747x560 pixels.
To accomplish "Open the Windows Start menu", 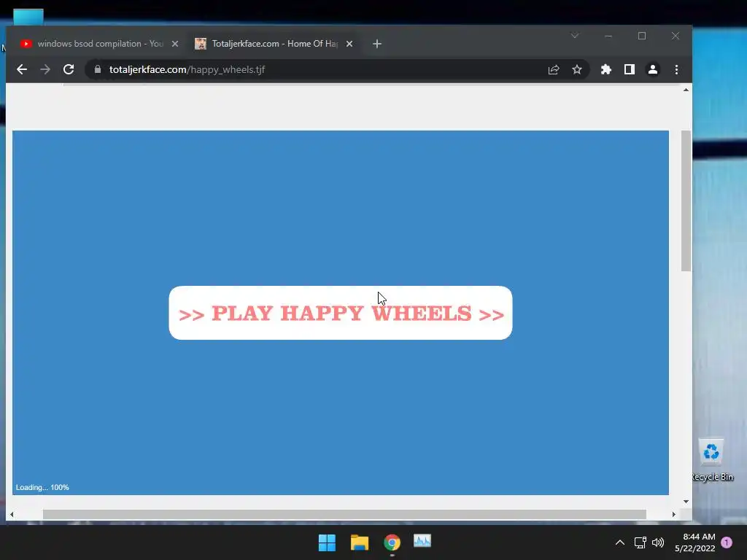I will 328,542.
